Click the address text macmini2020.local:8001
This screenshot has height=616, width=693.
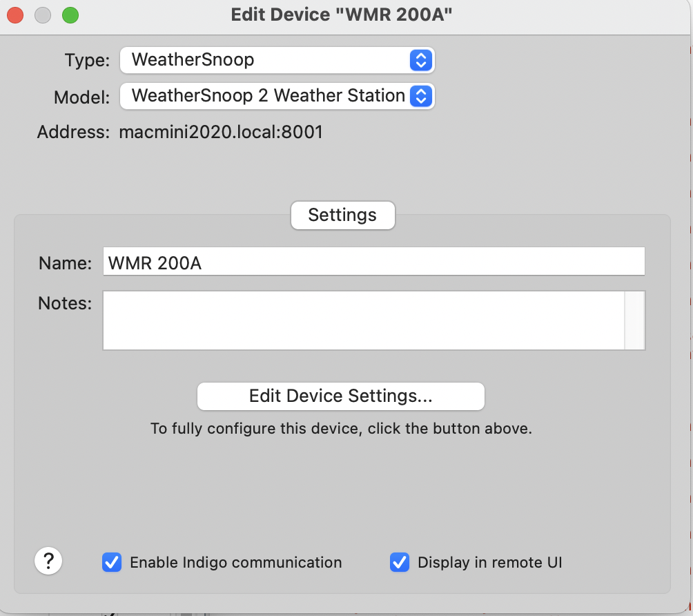(x=221, y=132)
